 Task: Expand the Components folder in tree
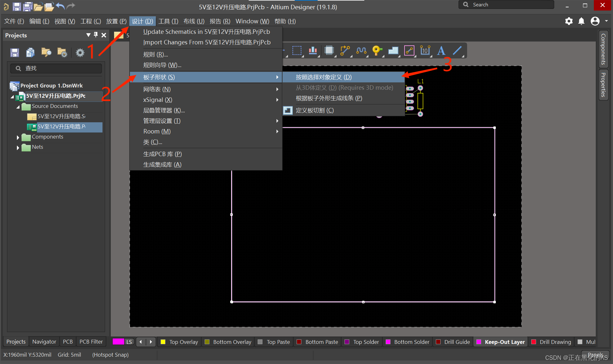[x=18, y=137]
